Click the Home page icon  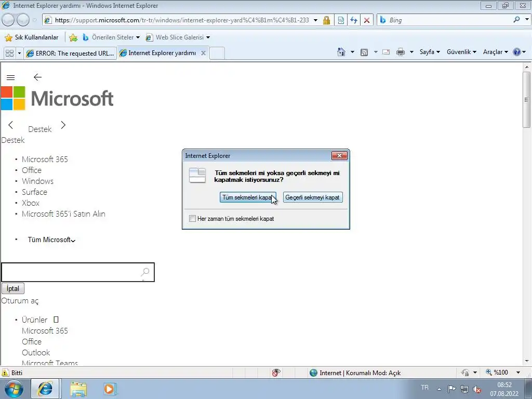tap(341, 52)
